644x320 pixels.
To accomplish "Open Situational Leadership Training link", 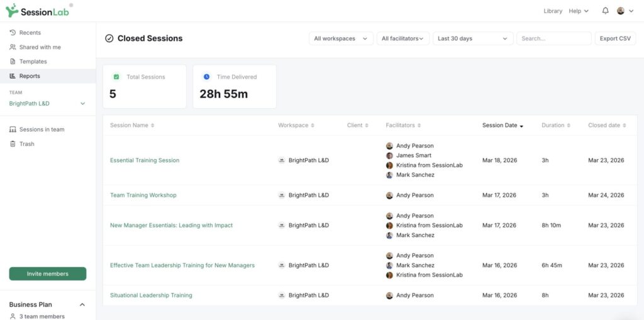I will 151,295.
